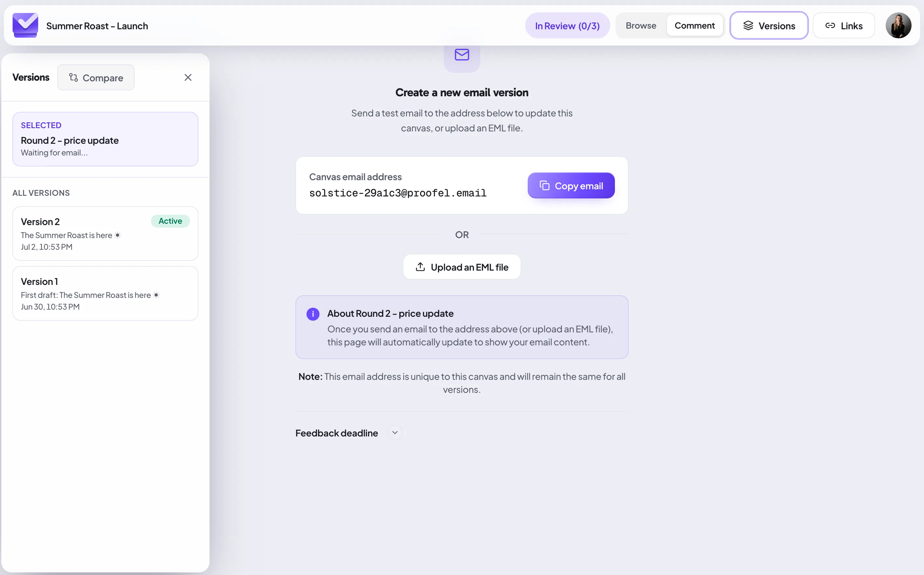The image size is (924, 575).
Task: Click the Feedback deadline label
Action: [336, 433]
